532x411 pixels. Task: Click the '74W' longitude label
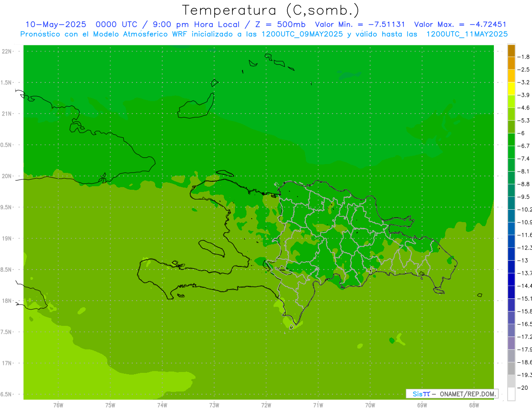162,405
